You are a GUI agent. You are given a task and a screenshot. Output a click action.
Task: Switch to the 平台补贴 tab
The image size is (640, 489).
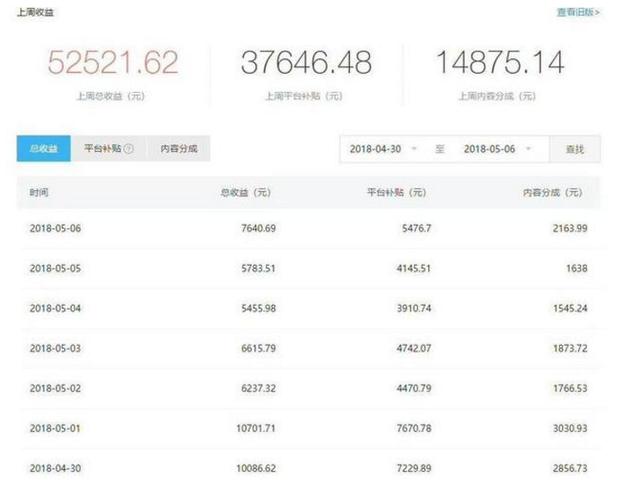tap(109, 149)
